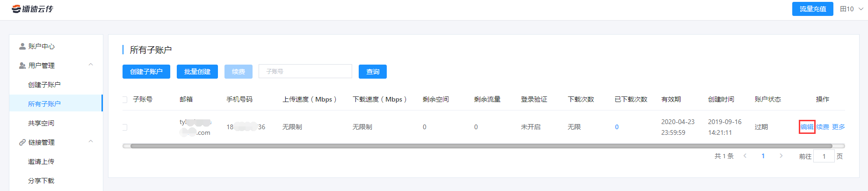Check the sub-account row checkbox

pyautogui.click(x=124, y=127)
